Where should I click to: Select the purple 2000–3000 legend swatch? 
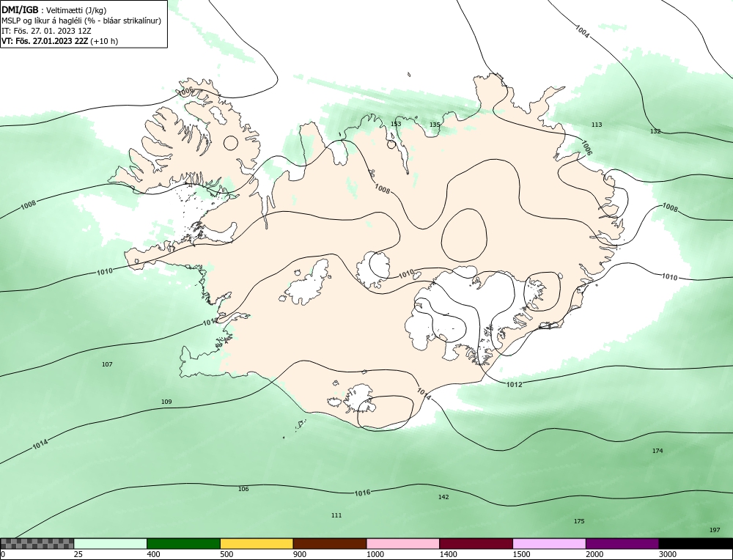click(x=622, y=543)
